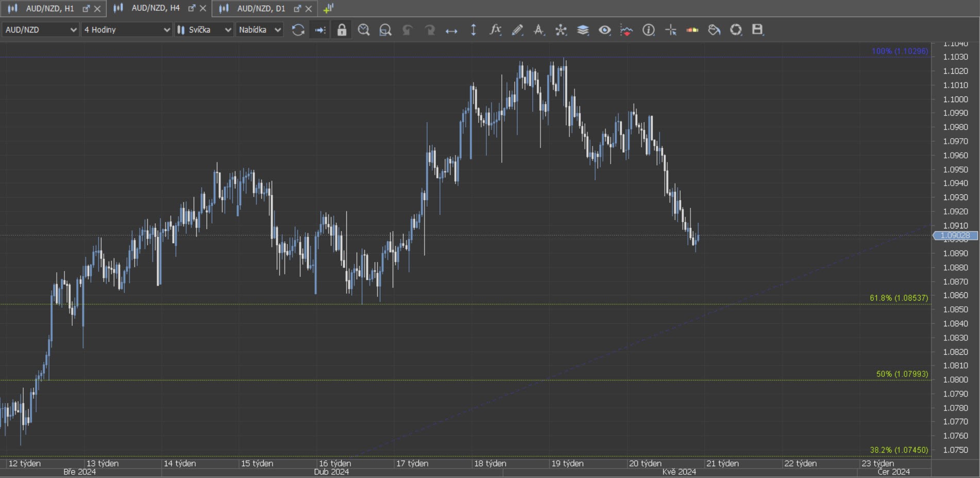Click the refresh chart icon
This screenshot has height=478, width=980.
pyautogui.click(x=298, y=30)
